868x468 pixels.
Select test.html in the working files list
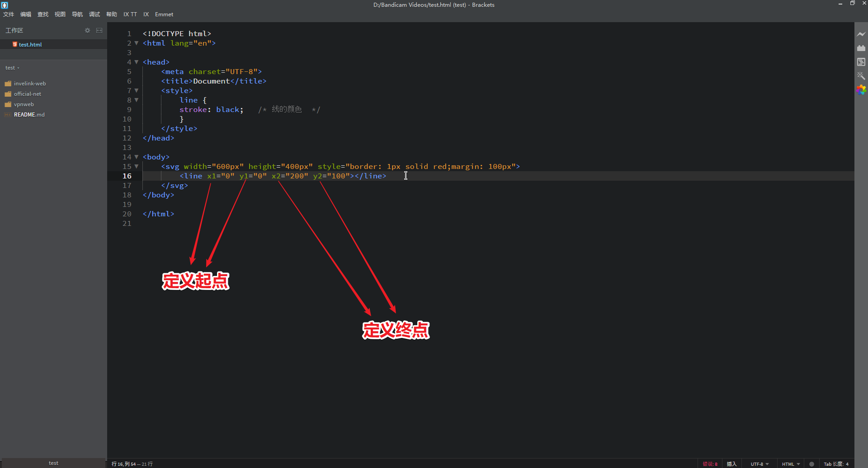click(x=30, y=44)
